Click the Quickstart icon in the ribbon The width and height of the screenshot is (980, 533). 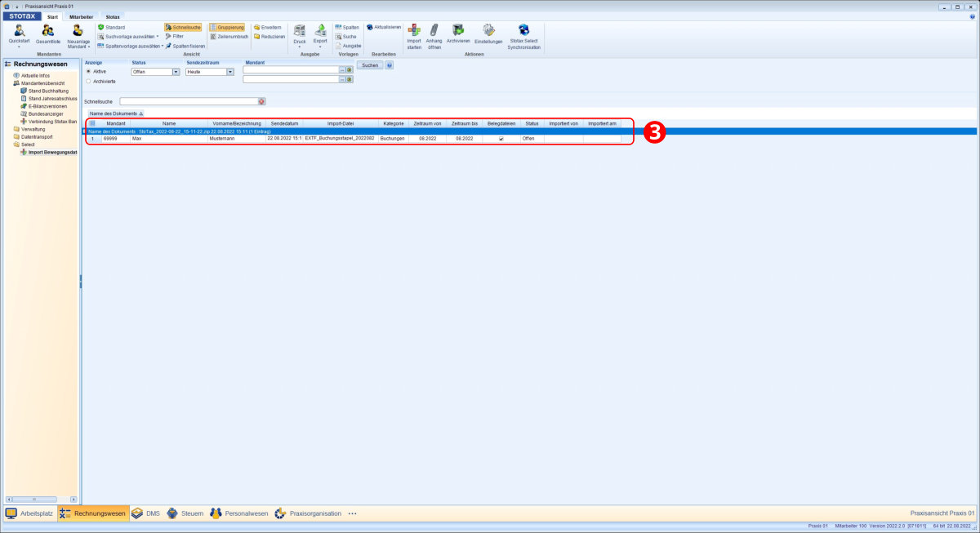tap(19, 31)
